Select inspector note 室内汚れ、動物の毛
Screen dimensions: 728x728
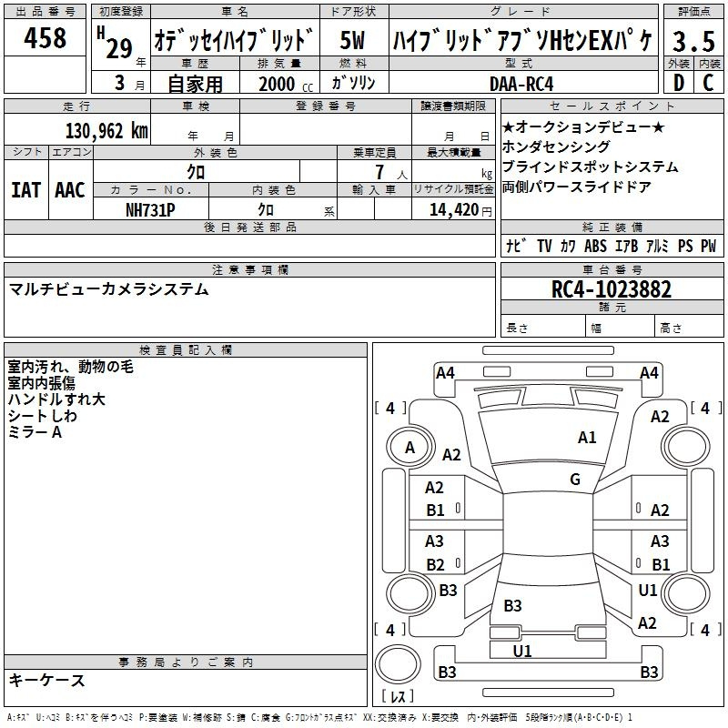(x=71, y=367)
